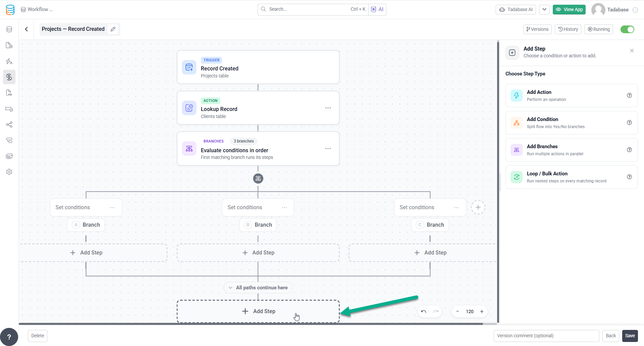Add a new branch with dashed plus circle

tap(478, 207)
